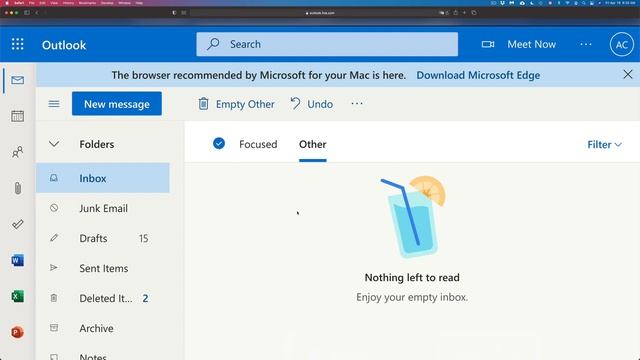Click the Empty Other trash icon
Image resolution: width=640 pixels, height=360 pixels.
[x=203, y=104]
